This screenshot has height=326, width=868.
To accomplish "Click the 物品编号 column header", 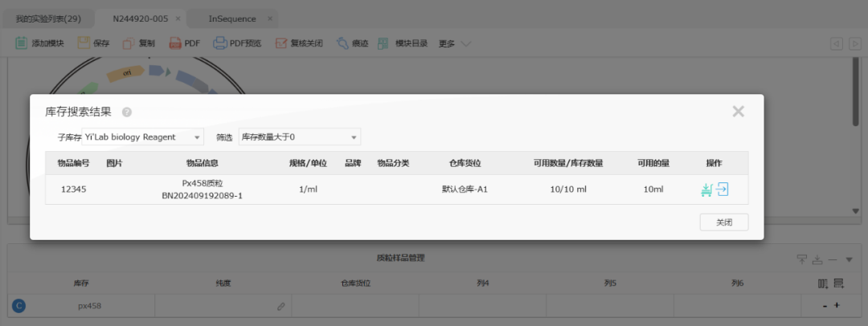I will click(x=73, y=163).
